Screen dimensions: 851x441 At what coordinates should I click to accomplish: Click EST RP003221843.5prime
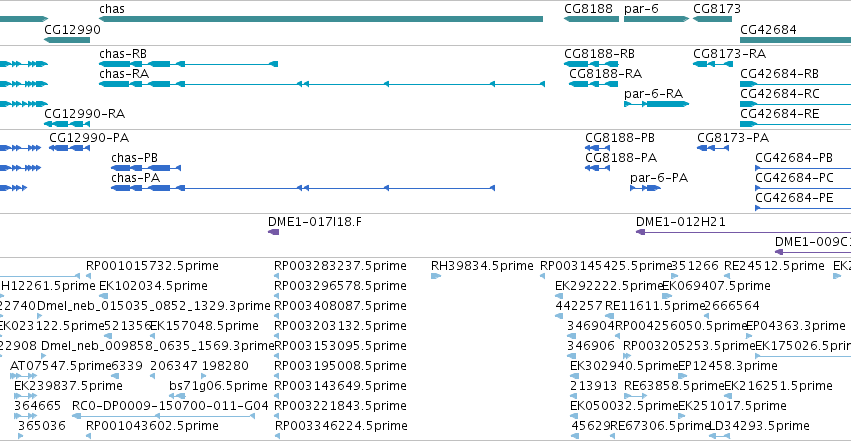click(340, 406)
